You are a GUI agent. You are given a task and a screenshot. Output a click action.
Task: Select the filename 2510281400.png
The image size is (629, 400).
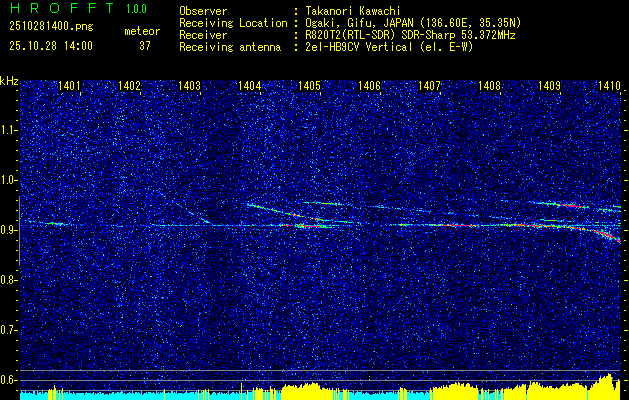pos(51,27)
